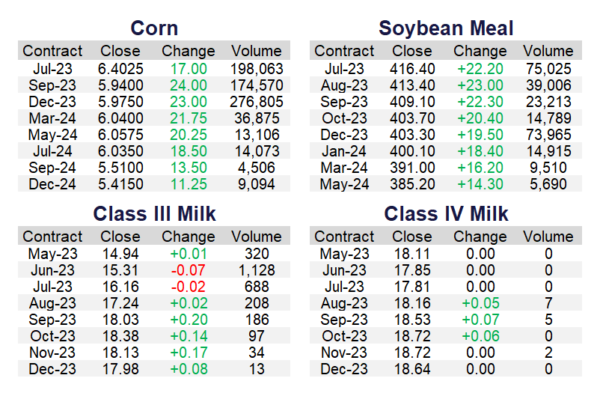Viewport: 600px width, 393px height.
Task: Click the Corn table title
Action: click(154, 28)
